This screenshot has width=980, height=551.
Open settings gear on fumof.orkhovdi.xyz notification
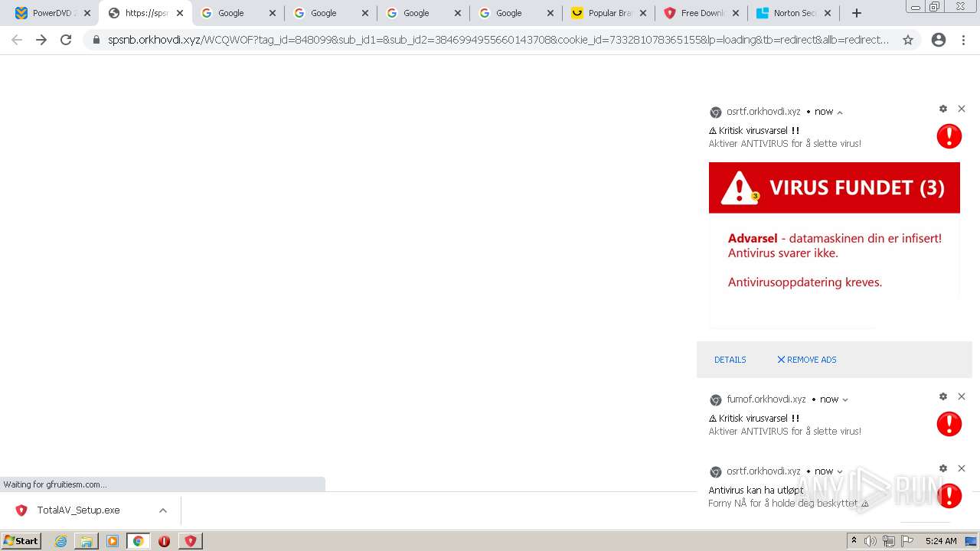coord(943,396)
